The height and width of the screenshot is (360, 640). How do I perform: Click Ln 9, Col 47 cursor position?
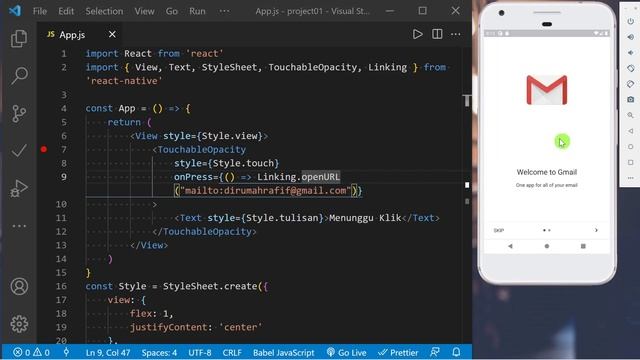coord(108,352)
